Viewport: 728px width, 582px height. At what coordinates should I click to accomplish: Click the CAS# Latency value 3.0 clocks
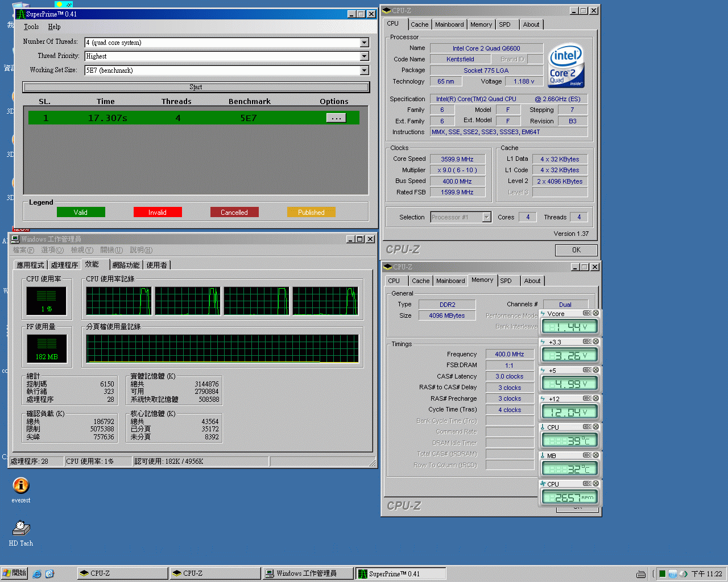point(510,376)
